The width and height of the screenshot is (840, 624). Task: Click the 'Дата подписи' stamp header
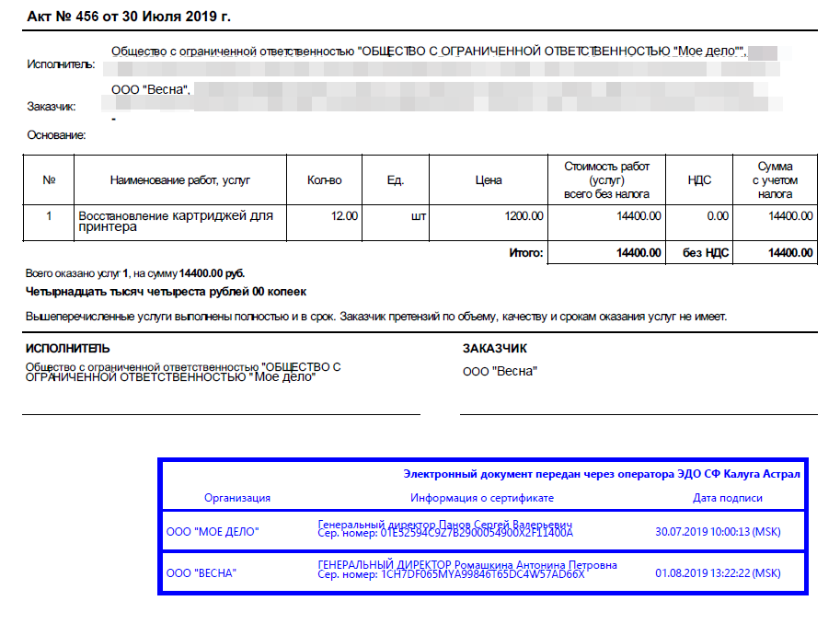tap(727, 498)
